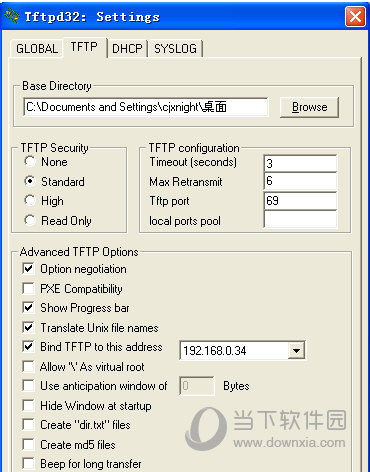Check Beep for long transfer

click(x=28, y=464)
